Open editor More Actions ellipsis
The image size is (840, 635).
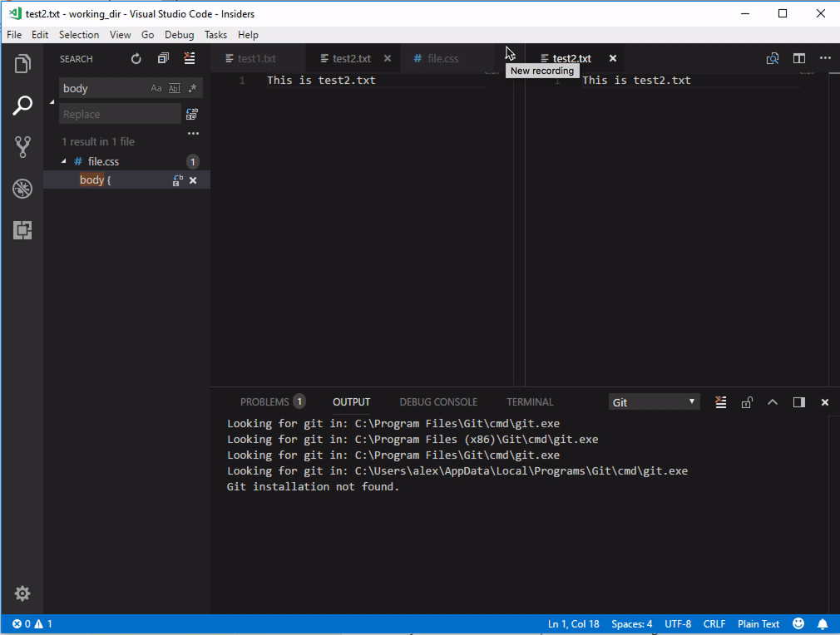(x=825, y=58)
